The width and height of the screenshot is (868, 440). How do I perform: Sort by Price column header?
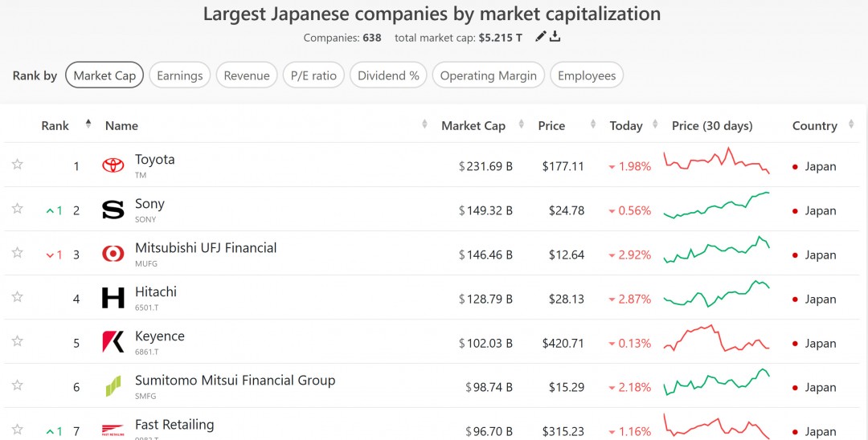click(551, 125)
